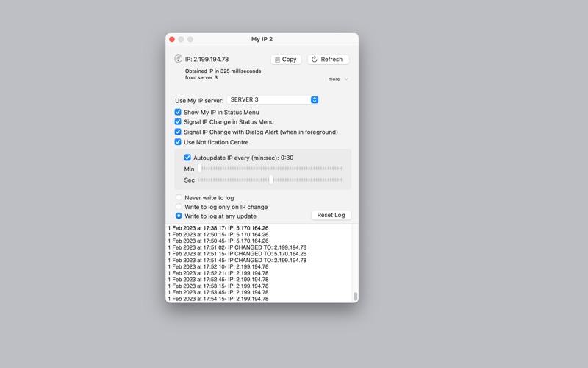
Task: Click the IP: 2.199.194.78 text
Action: [207, 60]
